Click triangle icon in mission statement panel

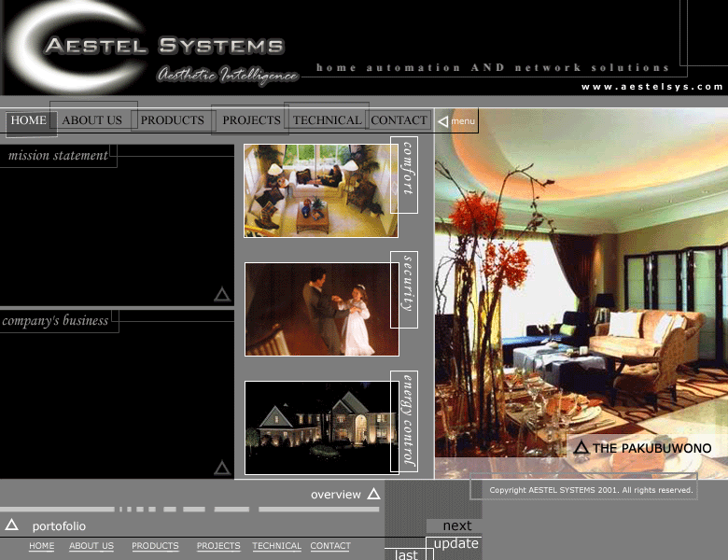click(222, 295)
